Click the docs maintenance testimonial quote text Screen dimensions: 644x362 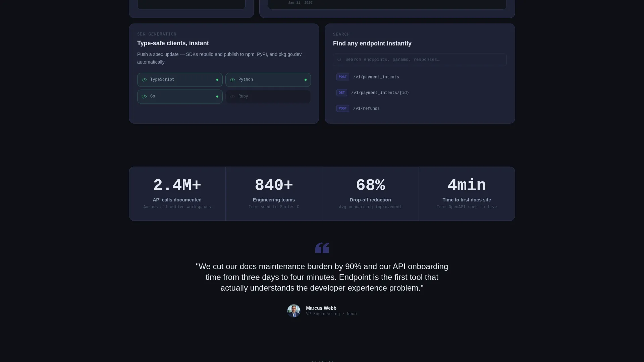coord(322,277)
